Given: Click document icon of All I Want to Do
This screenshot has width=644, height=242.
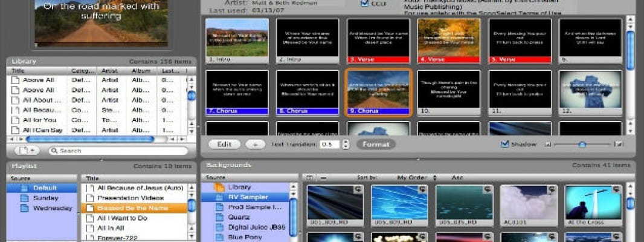Looking at the screenshot, I should click(89, 218).
